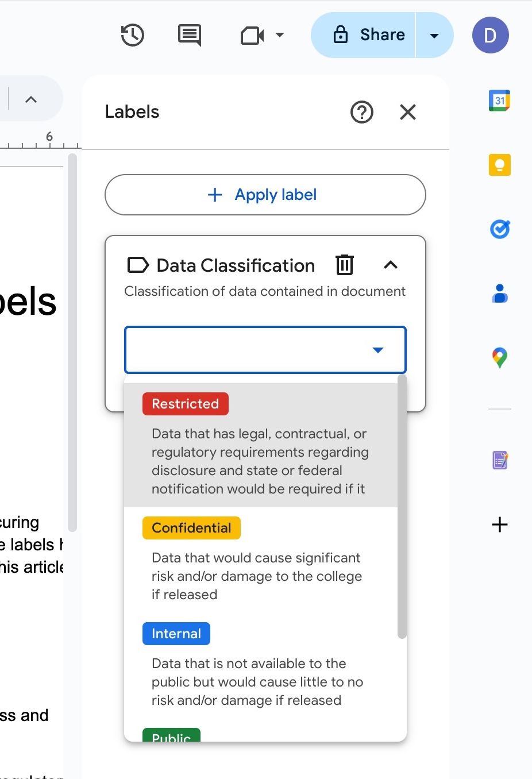Open Google Keep side panel icon
This screenshot has height=779, width=532.
coord(499,165)
